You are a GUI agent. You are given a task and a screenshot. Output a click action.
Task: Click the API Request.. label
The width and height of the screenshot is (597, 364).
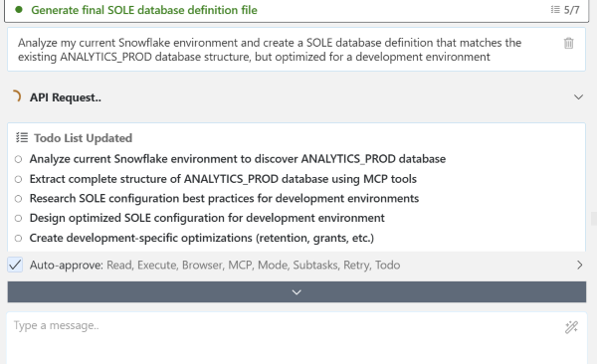(66, 97)
